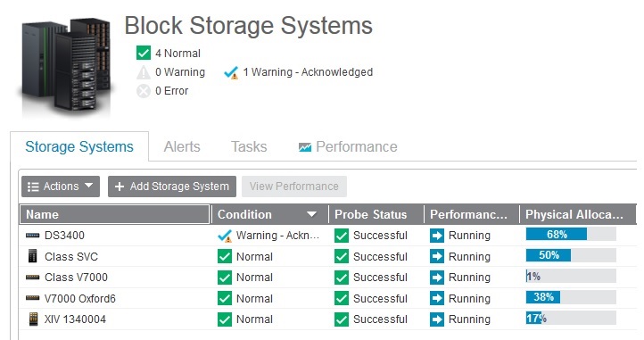
Task: Click XIV 1340004 'Normal' condition text
Action: click(x=254, y=319)
